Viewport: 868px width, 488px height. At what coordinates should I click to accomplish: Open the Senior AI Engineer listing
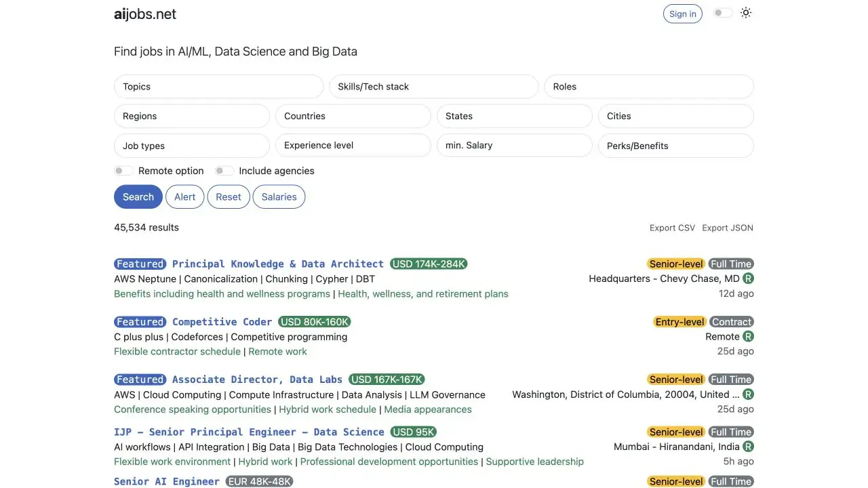[x=167, y=481]
